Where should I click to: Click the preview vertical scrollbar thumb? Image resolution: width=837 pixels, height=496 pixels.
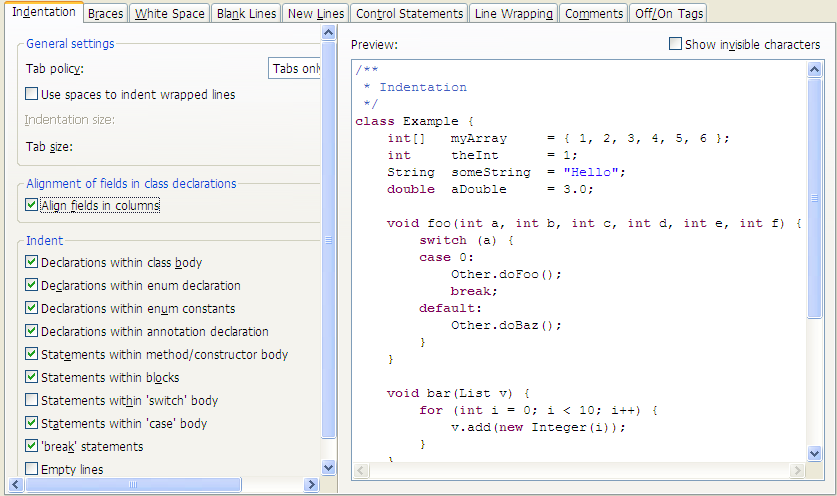[814, 198]
